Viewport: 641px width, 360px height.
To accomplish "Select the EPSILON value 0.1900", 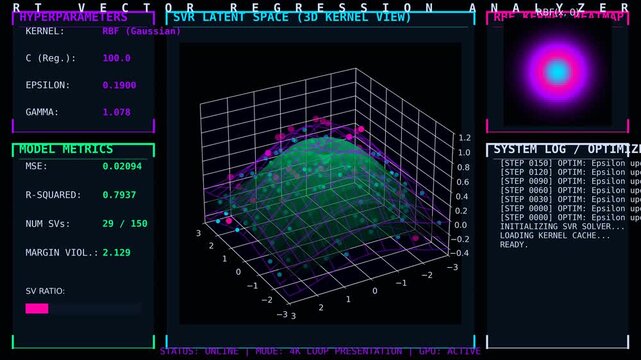I will pos(119,85).
